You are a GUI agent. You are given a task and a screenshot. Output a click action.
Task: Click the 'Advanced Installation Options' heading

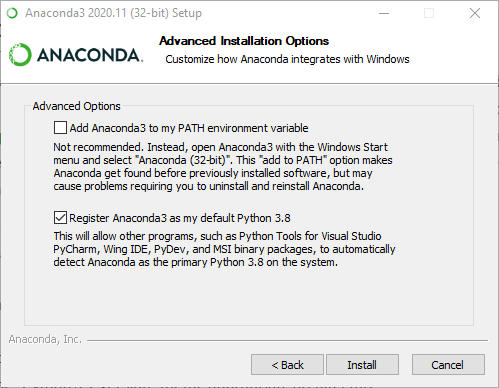tap(244, 41)
